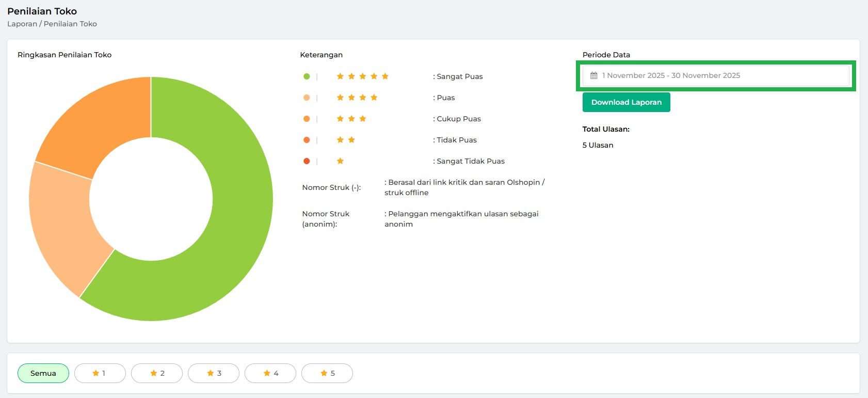The width and height of the screenshot is (868, 398).
Task: Click the red Sangat Tidak Puas legend dot
Action: click(x=307, y=161)
